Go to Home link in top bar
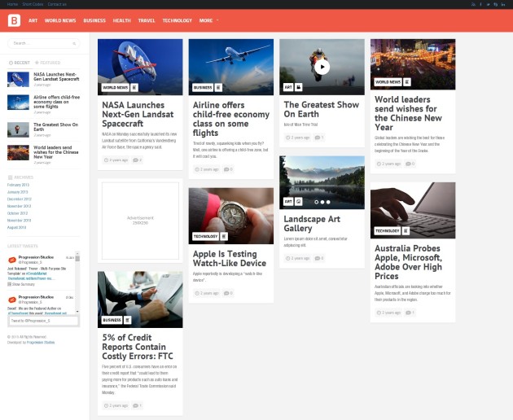The width and height of the screenshot is (513, 420). pyautogui.click(x=12, y=4)
